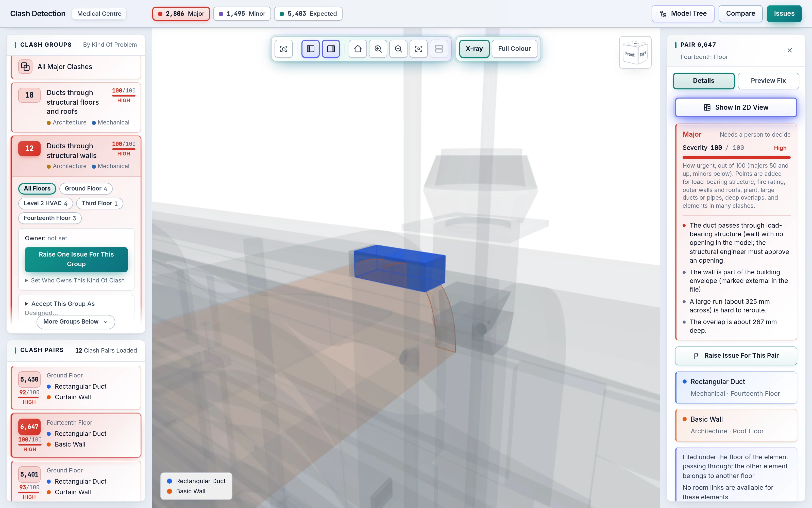Zoom out with the magnifier minus icon

point(398,49)
